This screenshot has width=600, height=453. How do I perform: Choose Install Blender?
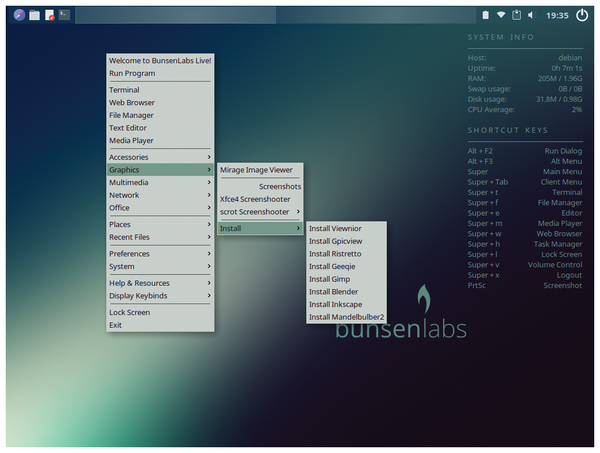click(x=346, y=292)
